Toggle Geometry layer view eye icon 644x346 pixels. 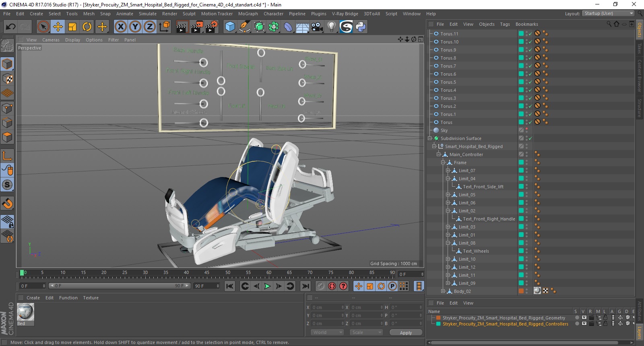[584, 318]
